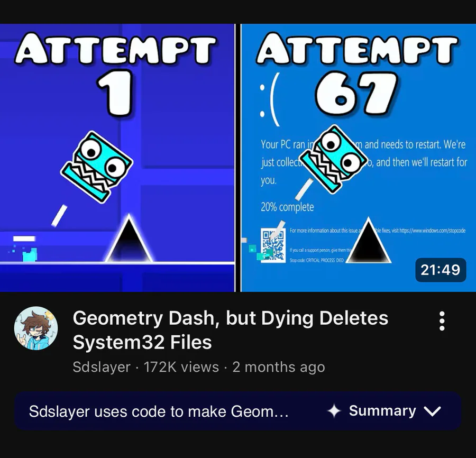Image resolution: width=476 pixels, height=458 pixels.
Task: Click the '172K views' text
Action: tap(181, 367)
